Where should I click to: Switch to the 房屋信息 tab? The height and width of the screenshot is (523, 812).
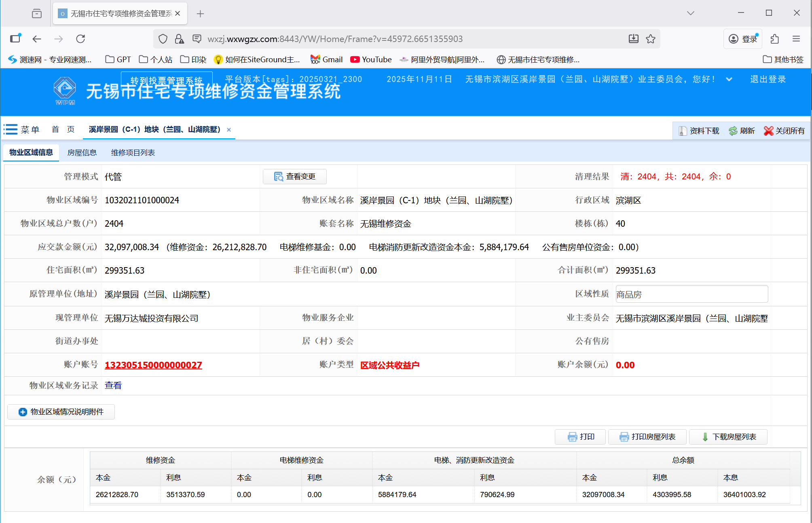pos(82,152)
